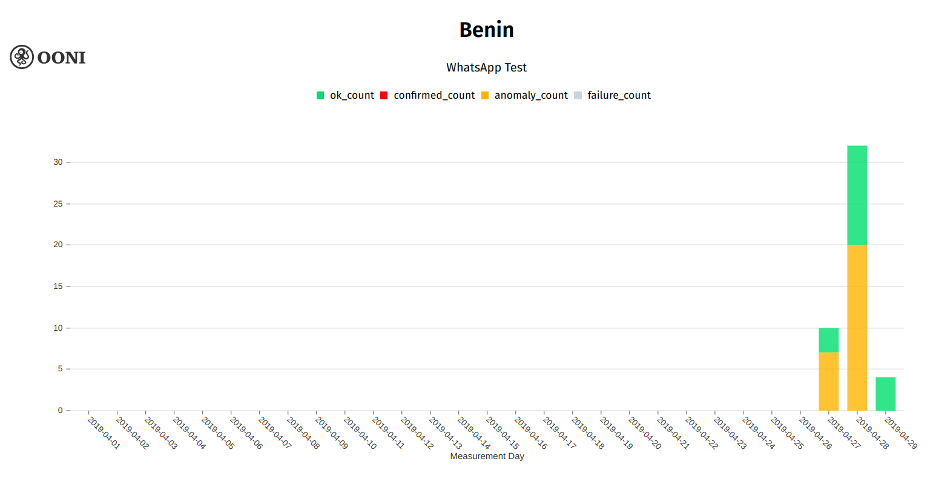Select the small green segment atop 2019-04-27 bar
Image resolution: width=936 pixels, height=490 pixels.
829,340
